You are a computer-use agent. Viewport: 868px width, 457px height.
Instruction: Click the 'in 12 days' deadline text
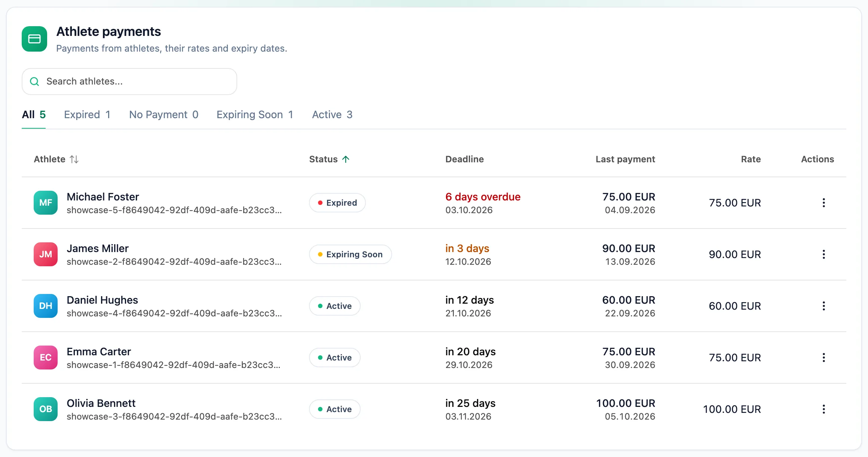pyautogui.click(x=470, y=300)
